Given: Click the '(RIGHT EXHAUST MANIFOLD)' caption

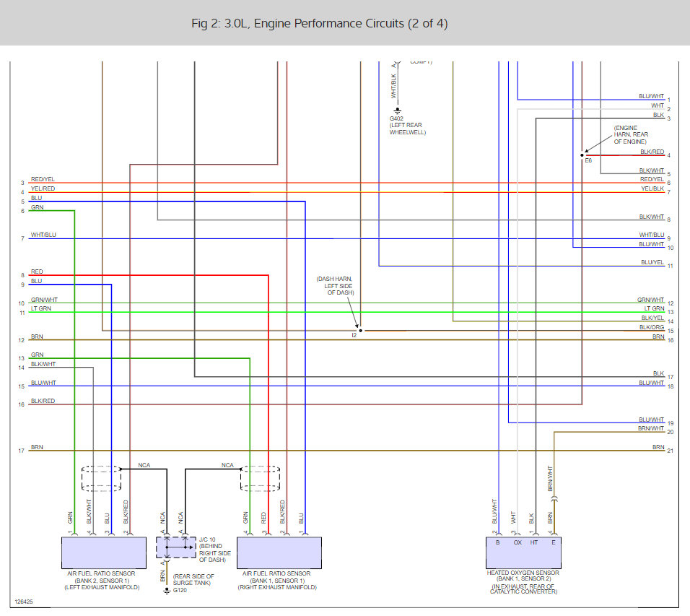Looking at the screenshot, I should 277,587.
